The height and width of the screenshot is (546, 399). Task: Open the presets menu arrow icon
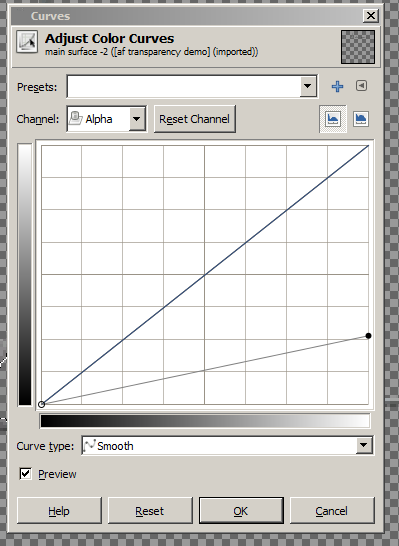[x=361, y=86]
